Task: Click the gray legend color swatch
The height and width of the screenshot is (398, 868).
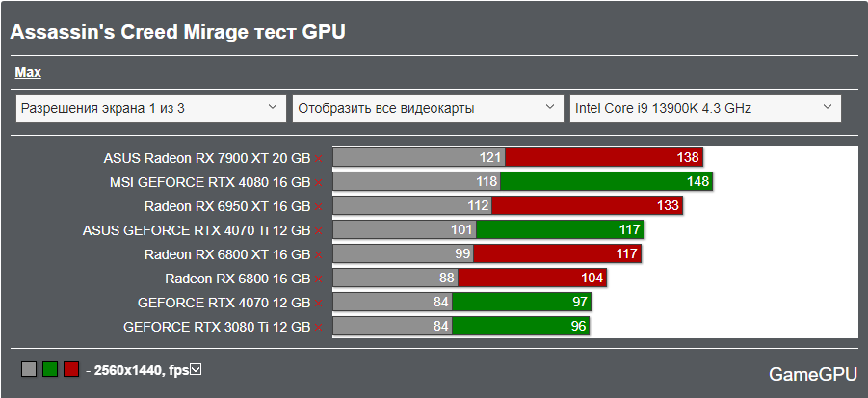Action: tap(29, 369)
